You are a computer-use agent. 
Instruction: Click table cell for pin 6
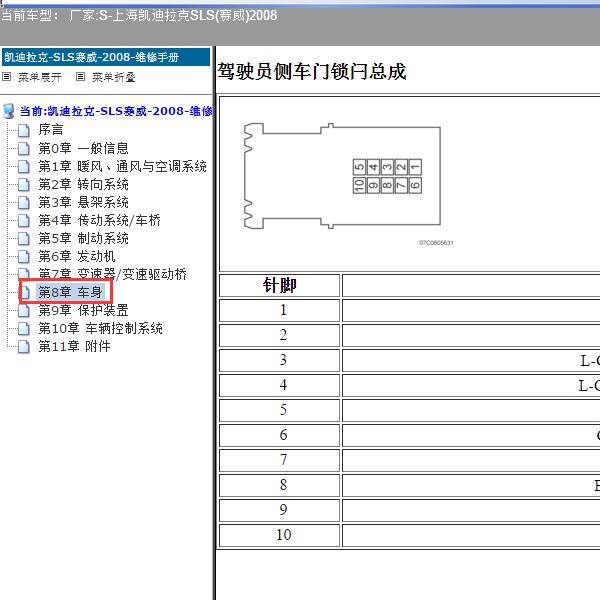pyautogui.click(x=279, y=435)
